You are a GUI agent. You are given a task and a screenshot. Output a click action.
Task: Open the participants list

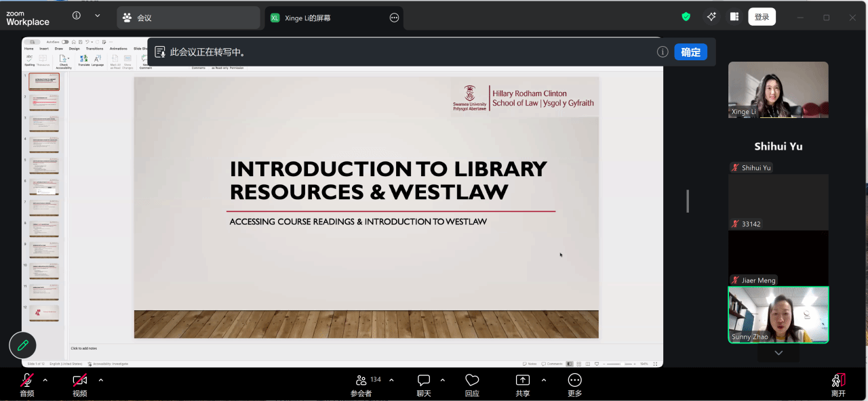click(361, 381)
